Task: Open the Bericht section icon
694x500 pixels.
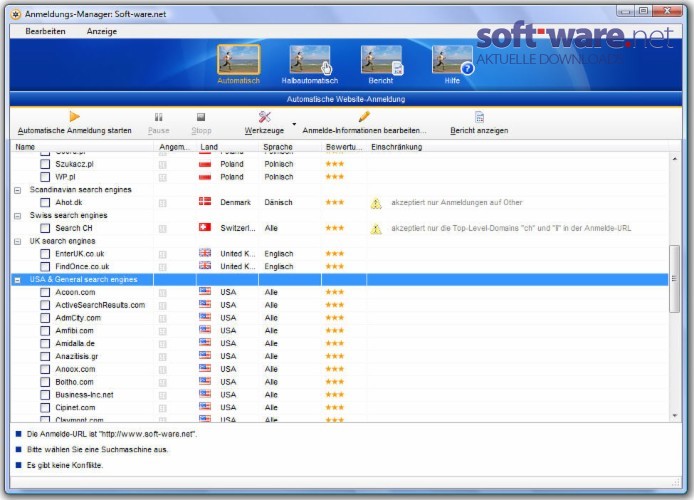Action: 381,60
